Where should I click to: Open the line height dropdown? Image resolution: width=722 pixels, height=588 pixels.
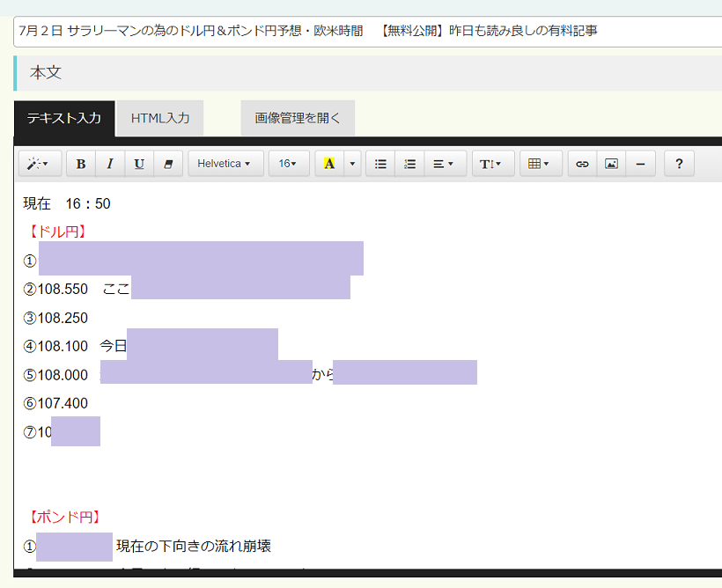(x=493, y=164)
